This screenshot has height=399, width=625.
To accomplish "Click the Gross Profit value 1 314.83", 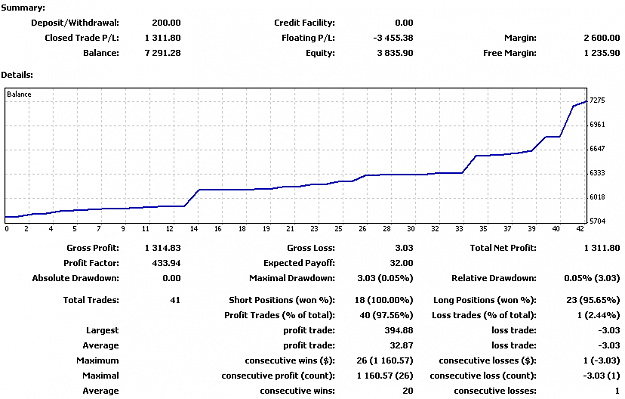I will pos(163,248).
